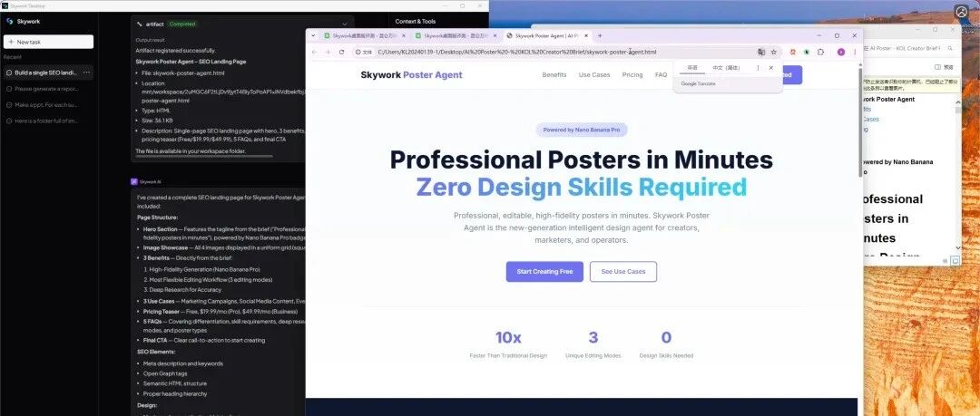Click the orange extension icon in Chrome toolbar
980x416 pixels.
[792, 52]
